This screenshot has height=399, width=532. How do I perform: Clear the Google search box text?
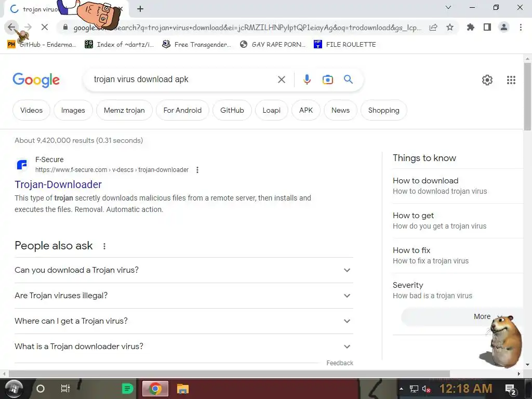281,79
